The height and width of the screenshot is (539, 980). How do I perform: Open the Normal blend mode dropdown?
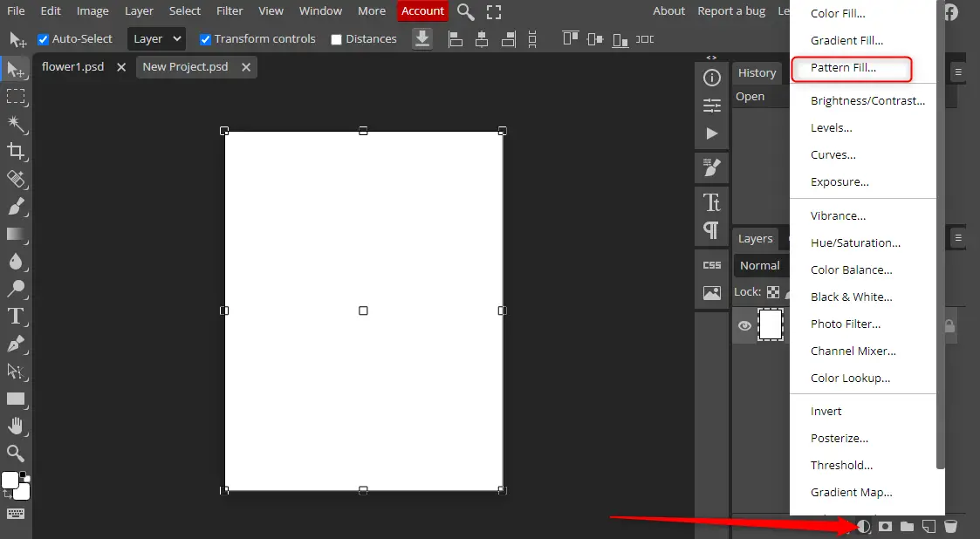[x=761, y=265]
